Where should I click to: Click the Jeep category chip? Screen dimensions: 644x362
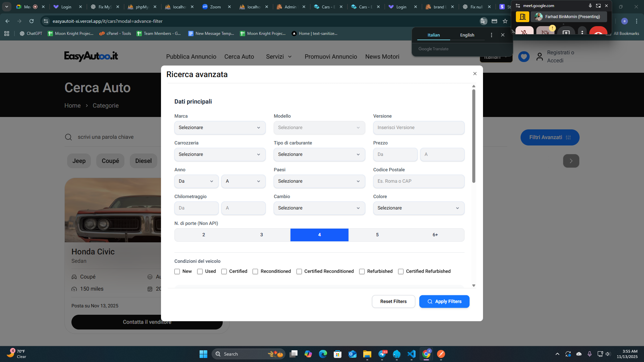pyautogui.click(x=79, y=161)
